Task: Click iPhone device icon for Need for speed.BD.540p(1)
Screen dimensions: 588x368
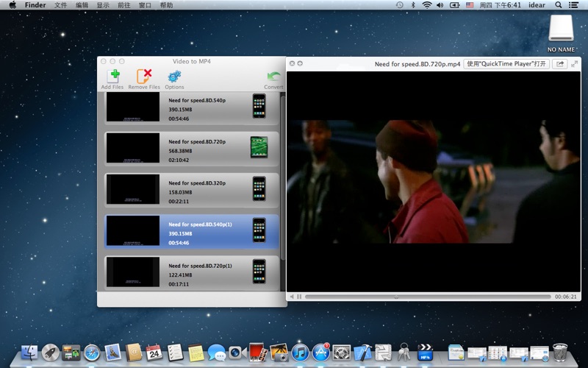Action: point(259,230)
